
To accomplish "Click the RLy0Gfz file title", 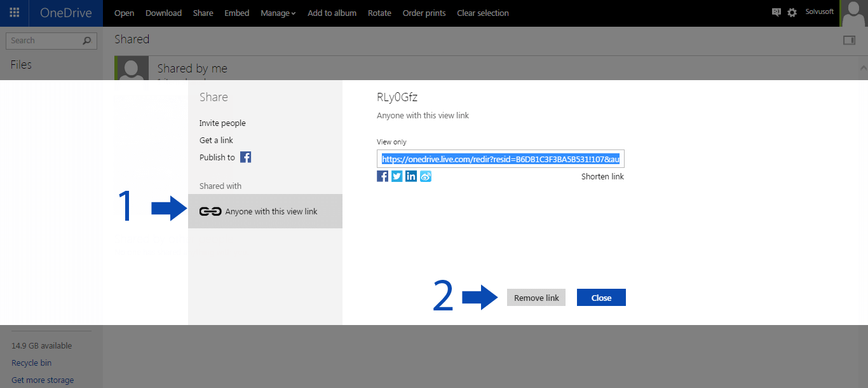I will pos(397,97).
